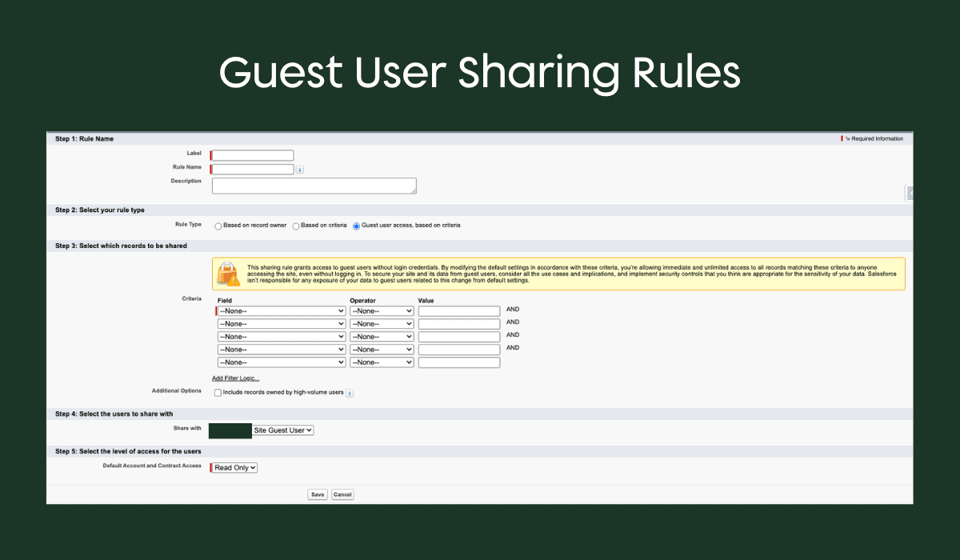Click the Required Information indicator
The height and width of the screenshot is (560, 960).
[872, 138]
